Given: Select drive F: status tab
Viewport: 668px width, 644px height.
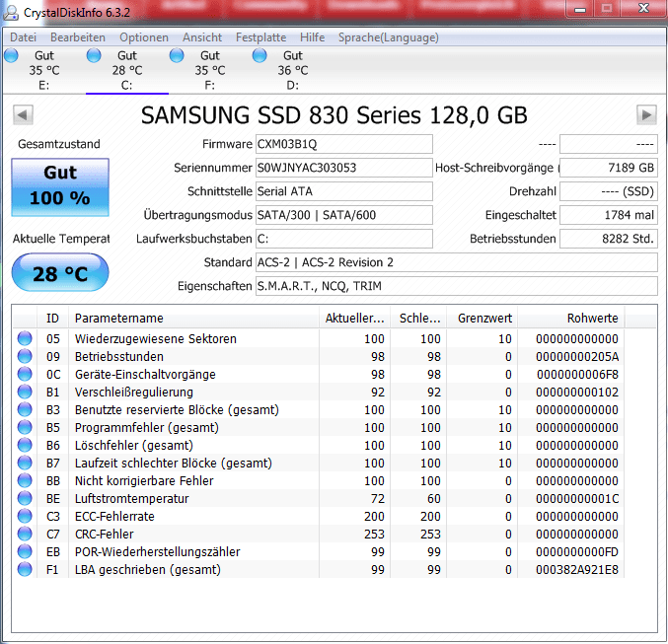Looking at the screenshot, I should tap(209, 70).
